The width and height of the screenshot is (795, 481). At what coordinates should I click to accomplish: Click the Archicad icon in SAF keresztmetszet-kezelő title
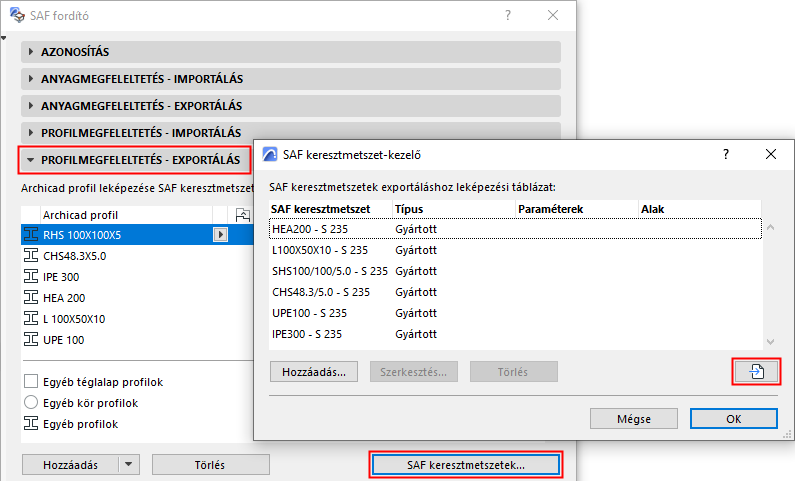point(270,154)
